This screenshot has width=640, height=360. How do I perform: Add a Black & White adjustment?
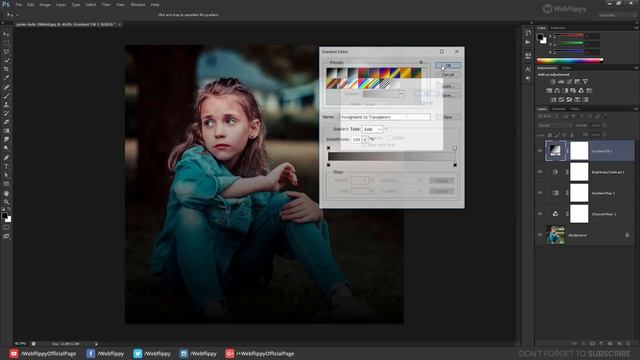point(565,91)
